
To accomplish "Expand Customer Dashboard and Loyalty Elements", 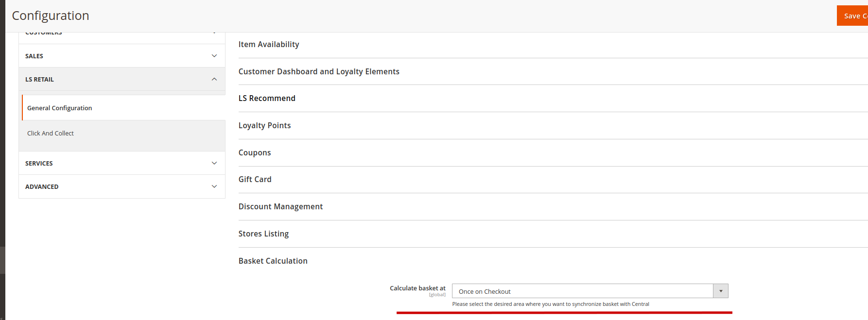I will tap(319, 72).
